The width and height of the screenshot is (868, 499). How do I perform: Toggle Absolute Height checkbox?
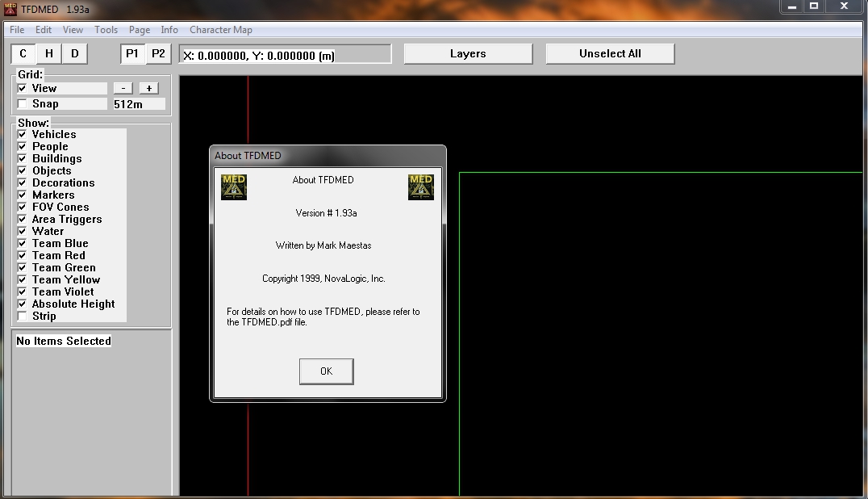tap(22, 304)
